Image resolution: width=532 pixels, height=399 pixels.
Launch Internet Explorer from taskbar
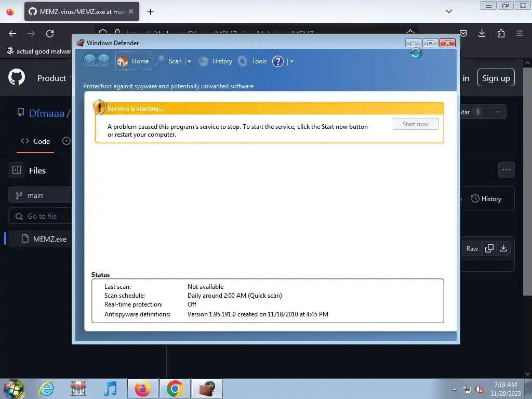46,389
